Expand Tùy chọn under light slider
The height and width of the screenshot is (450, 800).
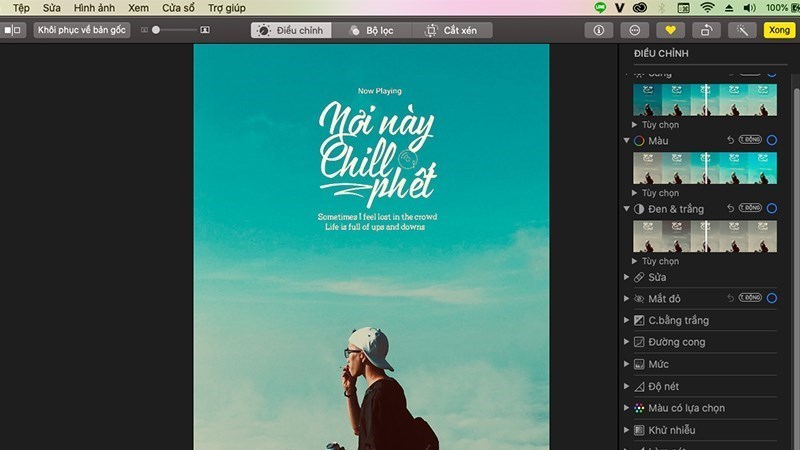point(634,124)
